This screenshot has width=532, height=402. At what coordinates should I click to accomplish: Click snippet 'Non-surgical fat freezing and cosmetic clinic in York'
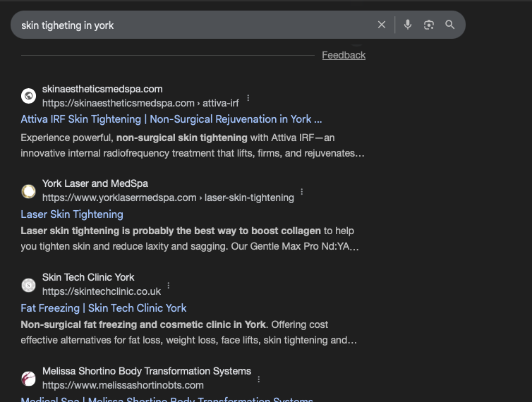click(x=144, y=324)
